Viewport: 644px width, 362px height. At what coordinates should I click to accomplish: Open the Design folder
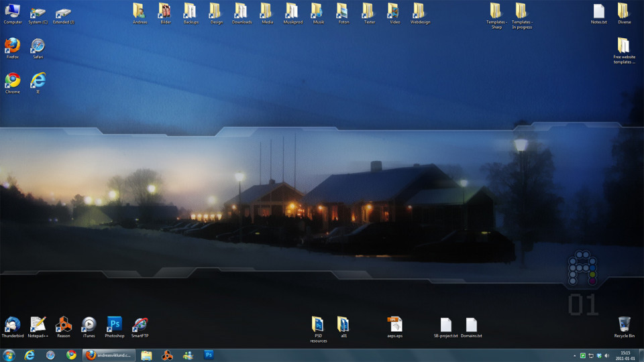click(x=216, y=13)
